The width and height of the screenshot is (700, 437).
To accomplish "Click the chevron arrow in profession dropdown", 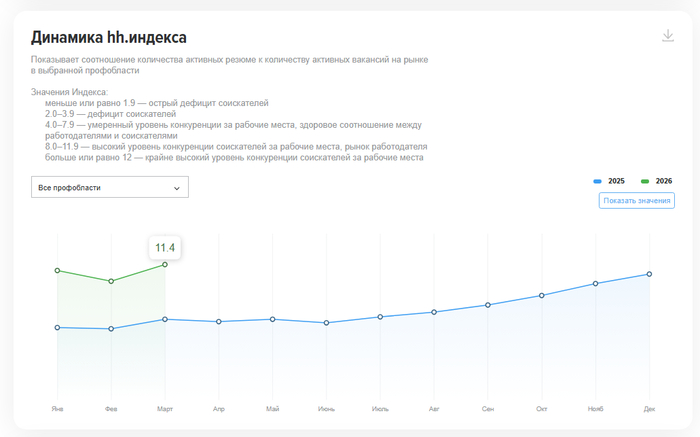I will pyautogui.click(x=177, y=188).
